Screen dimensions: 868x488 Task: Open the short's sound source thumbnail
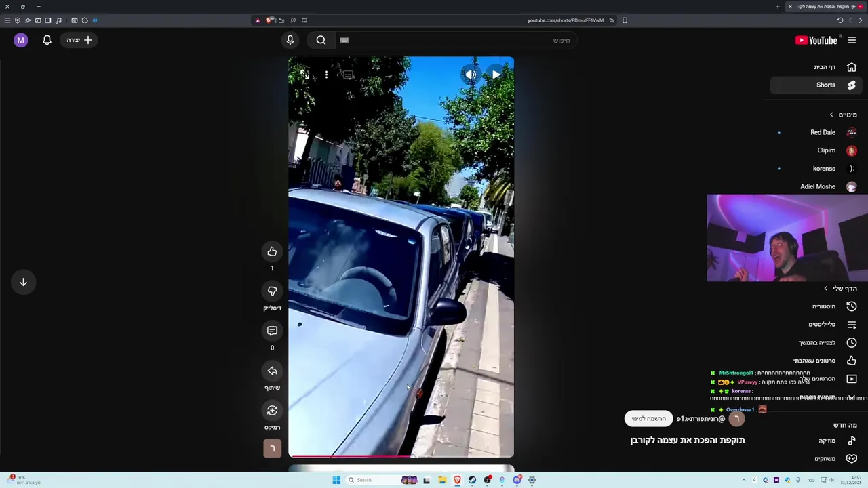pos(272,448)
